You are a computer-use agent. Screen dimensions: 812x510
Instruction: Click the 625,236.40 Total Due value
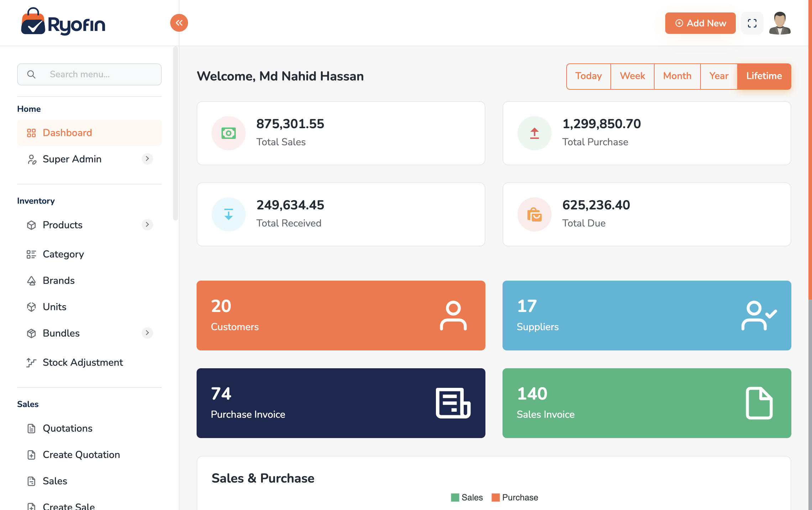click(596, 205)
